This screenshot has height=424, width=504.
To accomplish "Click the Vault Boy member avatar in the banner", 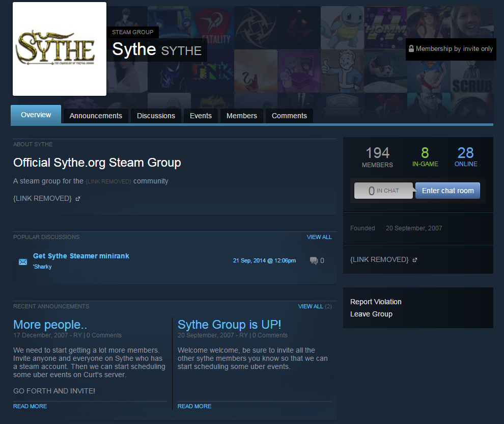I will pyautogui.click(x=342, y=71).
